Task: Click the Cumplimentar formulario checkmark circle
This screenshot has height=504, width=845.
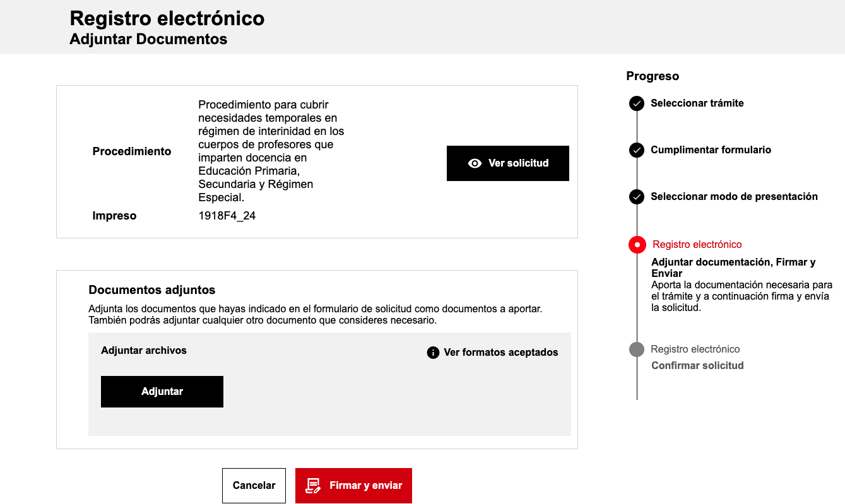Action: pyautogui.click(x=637, y=150)
